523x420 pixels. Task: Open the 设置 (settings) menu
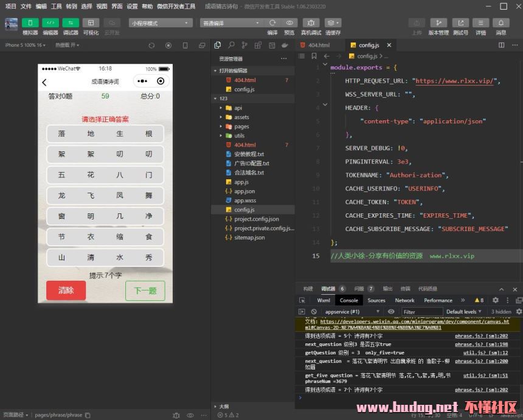coord(132,6)
